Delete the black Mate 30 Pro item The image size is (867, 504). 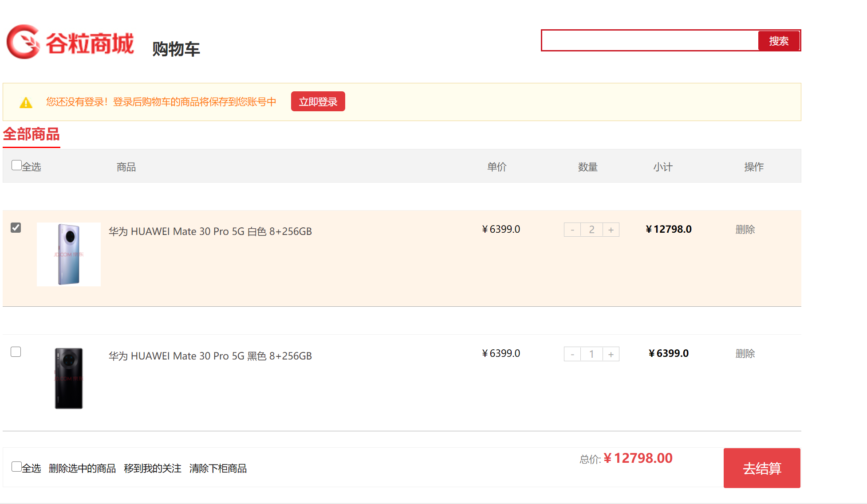pyautogui.click(x=745, y=354)
